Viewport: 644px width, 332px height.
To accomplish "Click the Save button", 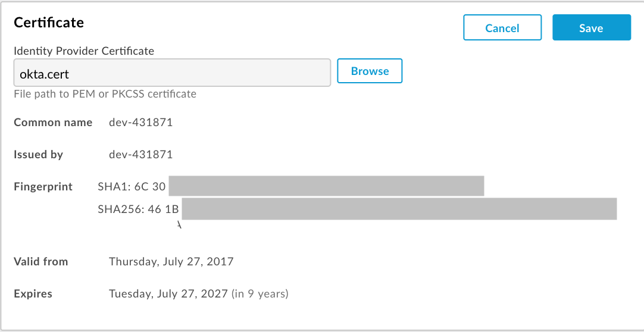I will tap(591, 28).
